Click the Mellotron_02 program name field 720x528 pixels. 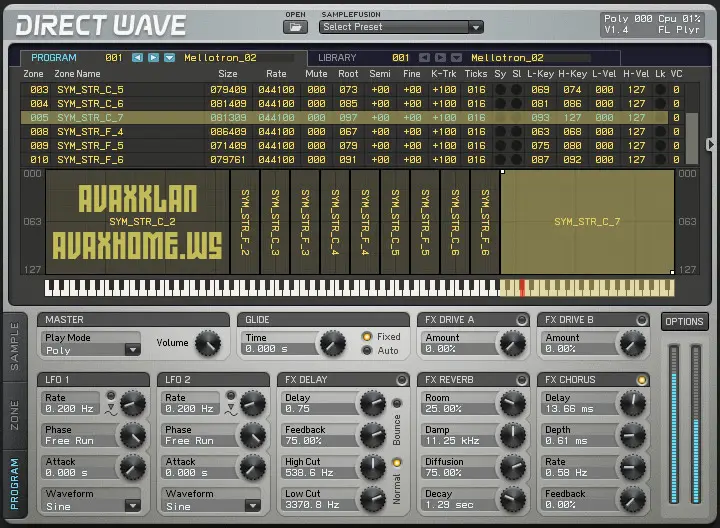coord(239,58)
